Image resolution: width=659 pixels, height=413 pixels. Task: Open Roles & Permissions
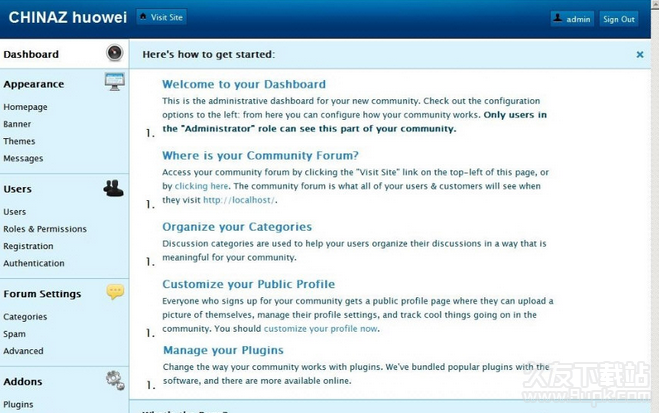point(45,229)
